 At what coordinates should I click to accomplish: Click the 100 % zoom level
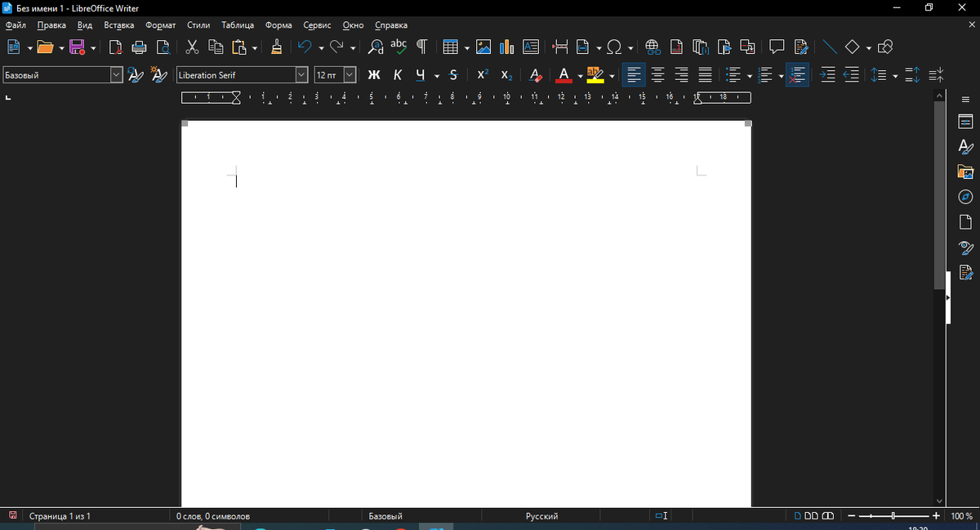tap(962, 516)
